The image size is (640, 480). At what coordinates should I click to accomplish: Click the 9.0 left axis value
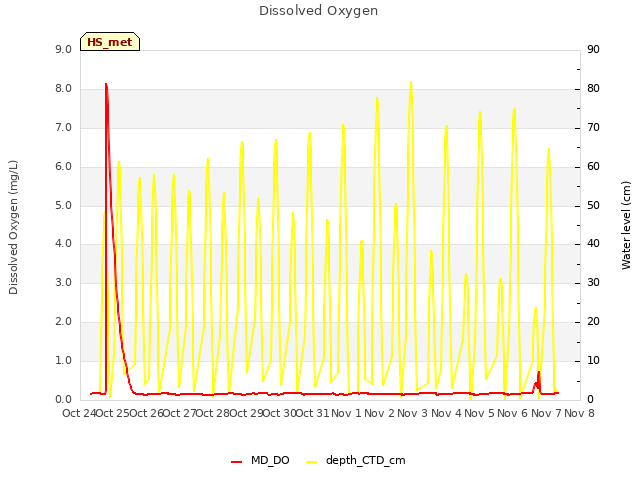[x=63, y=49]
